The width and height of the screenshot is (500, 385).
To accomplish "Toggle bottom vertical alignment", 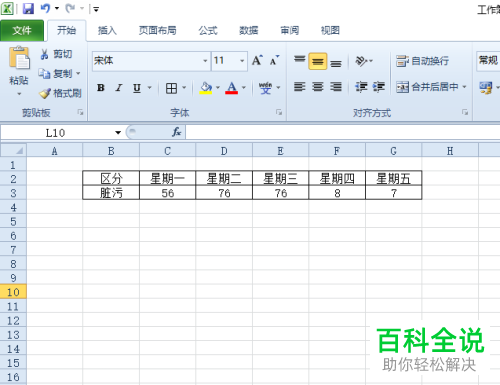I will pos(336,62).
